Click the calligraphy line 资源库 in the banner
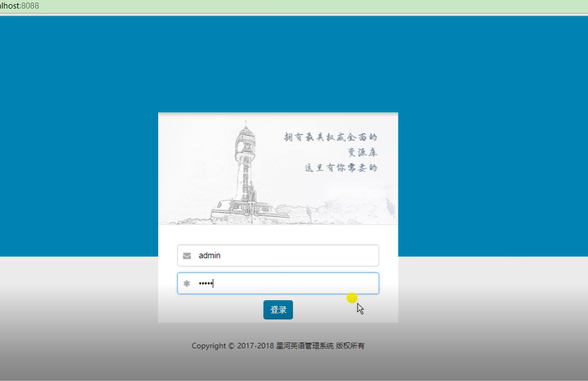Viewport: 588px width, 381px height. point(362,152)
